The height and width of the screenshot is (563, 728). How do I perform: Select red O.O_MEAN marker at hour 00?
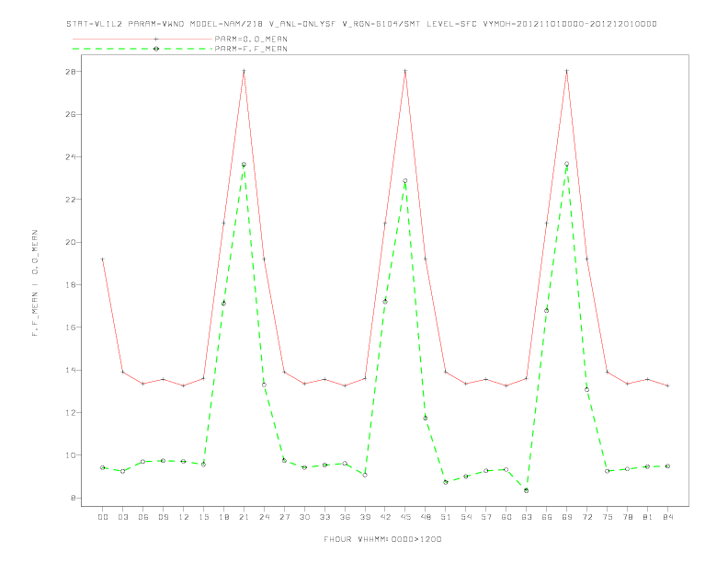click(x=103, y=259)
